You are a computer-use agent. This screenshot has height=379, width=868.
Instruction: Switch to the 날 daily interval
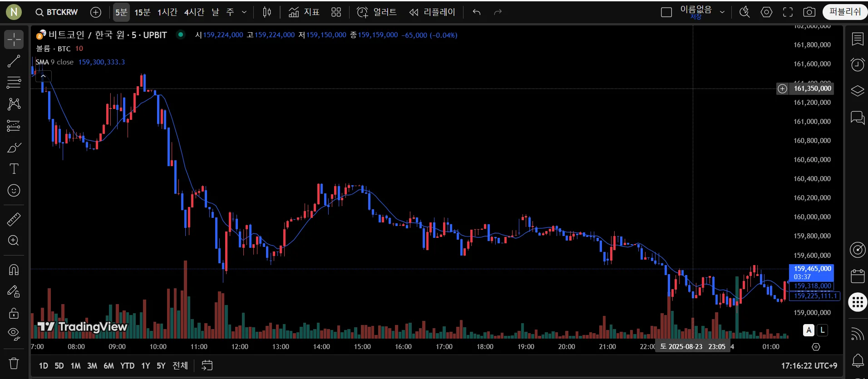[215, 12]
